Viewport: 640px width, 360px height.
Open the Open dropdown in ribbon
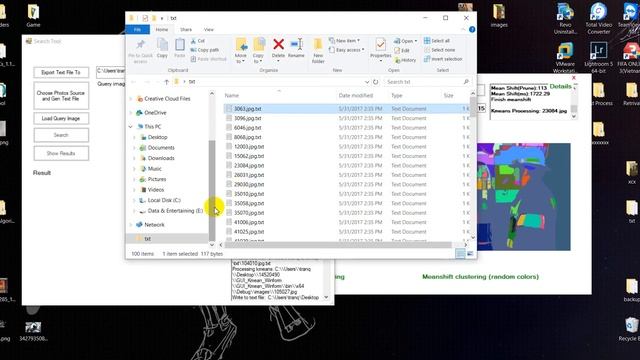click(x=406, y=41)
